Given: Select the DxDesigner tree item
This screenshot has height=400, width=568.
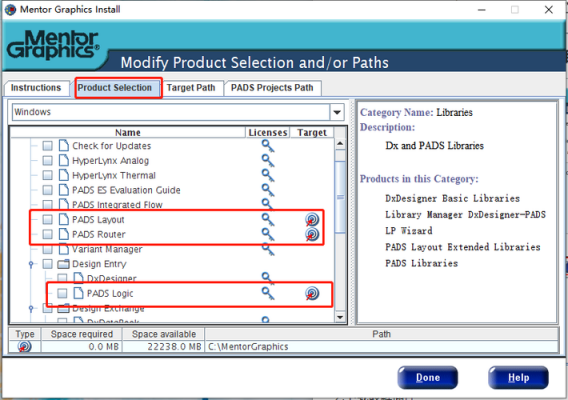Looking at the screenshot, I should coord(112,279).
